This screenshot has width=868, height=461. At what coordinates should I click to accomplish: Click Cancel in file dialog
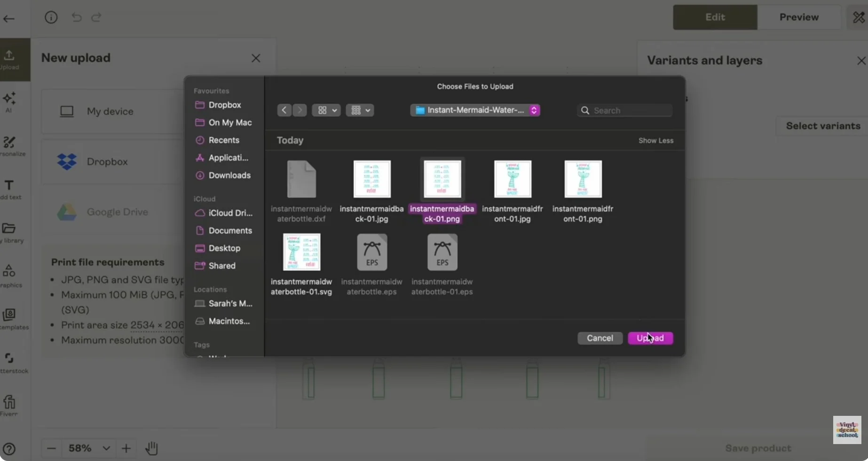(600, 338)
